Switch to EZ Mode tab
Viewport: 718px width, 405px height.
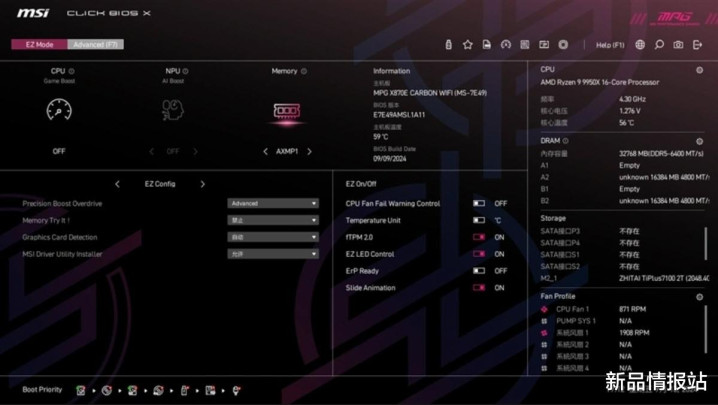[x=39, y=44]
